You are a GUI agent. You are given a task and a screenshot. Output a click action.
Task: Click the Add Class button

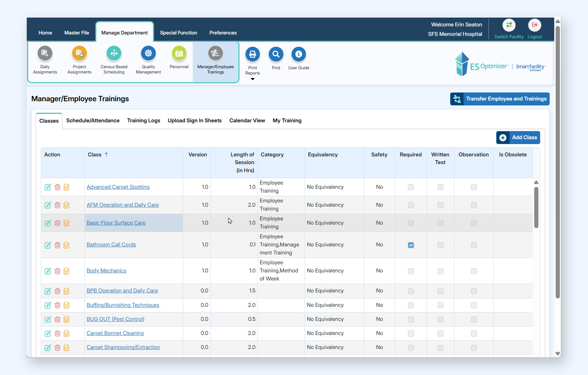pyautogui.click(x=518, y=138)
